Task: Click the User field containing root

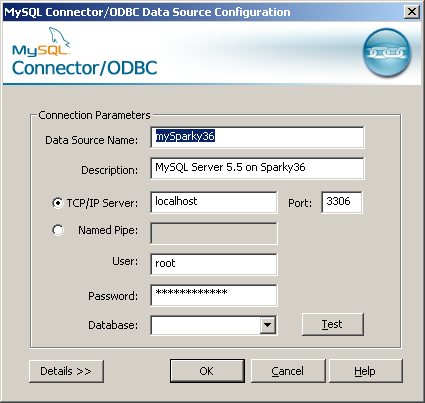Action: pyautogui.click(x=214, y=264)
